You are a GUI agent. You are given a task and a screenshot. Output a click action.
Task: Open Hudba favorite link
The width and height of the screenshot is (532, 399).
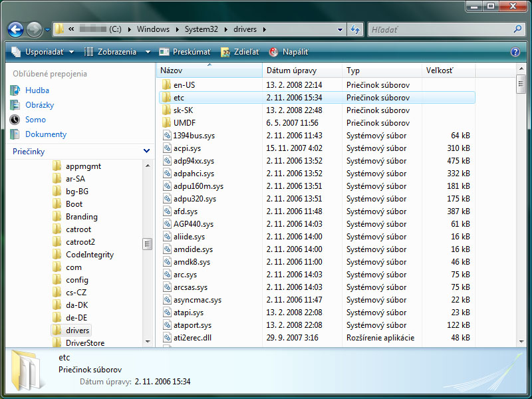[37, 90]
